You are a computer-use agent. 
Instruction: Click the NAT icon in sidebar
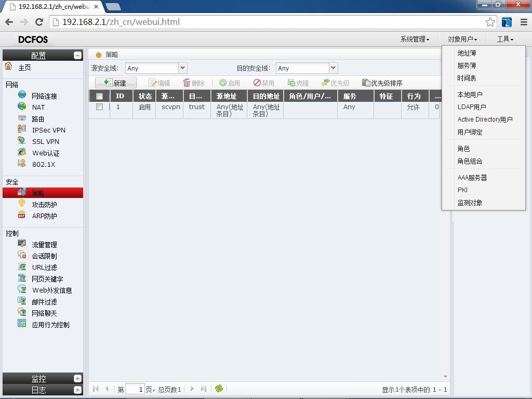(22, 106)
